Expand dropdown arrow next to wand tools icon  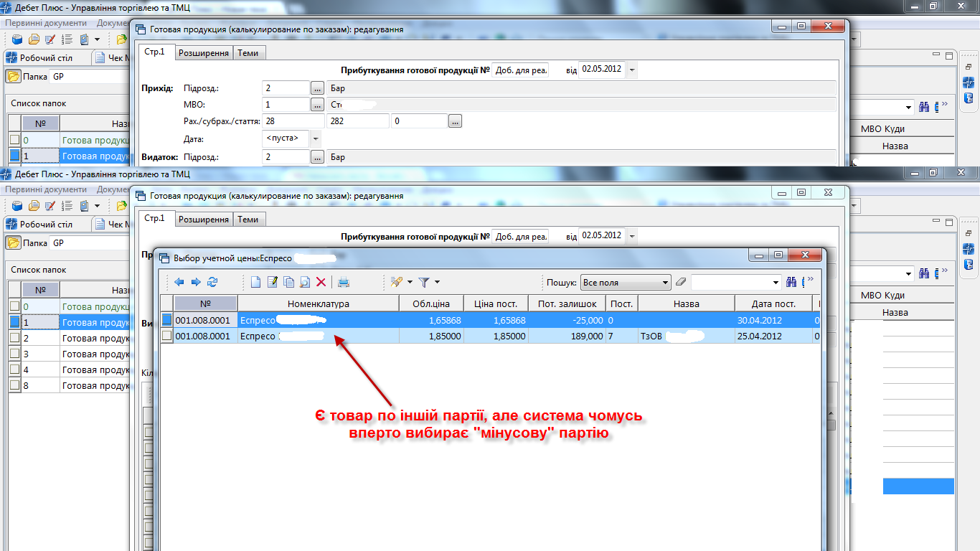[410, 282]
